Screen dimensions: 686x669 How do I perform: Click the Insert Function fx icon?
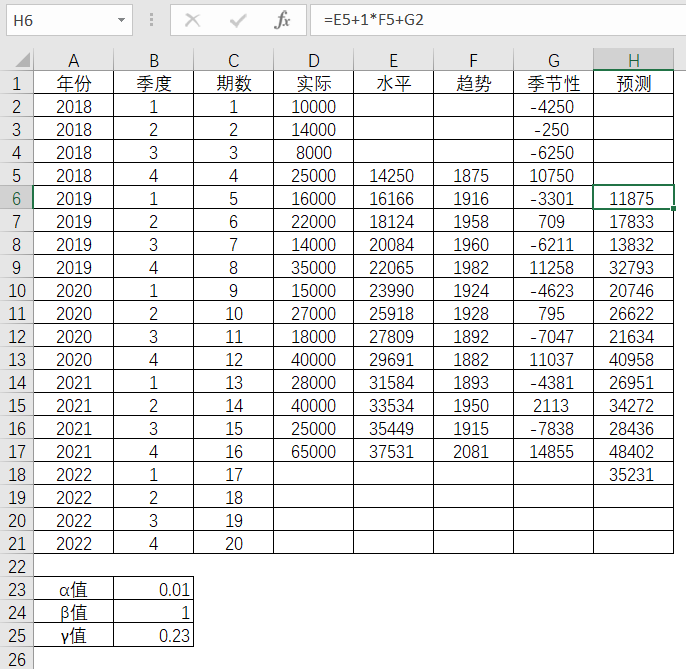(x=283, y=20)
